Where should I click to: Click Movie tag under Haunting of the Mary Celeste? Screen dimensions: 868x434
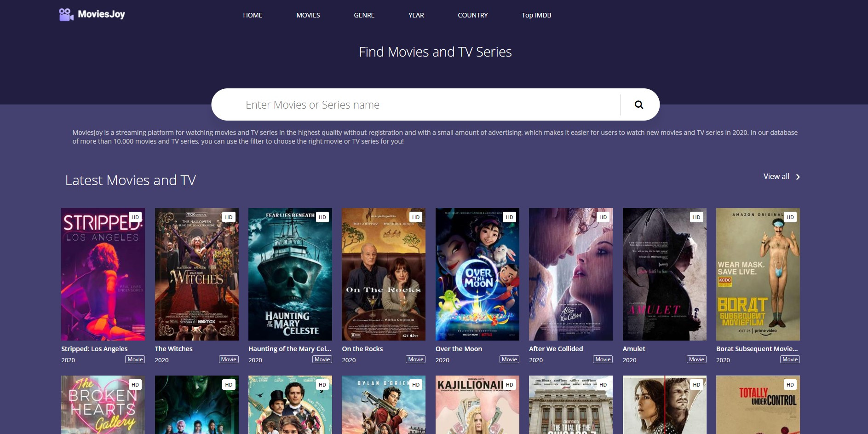coord(322,359)
